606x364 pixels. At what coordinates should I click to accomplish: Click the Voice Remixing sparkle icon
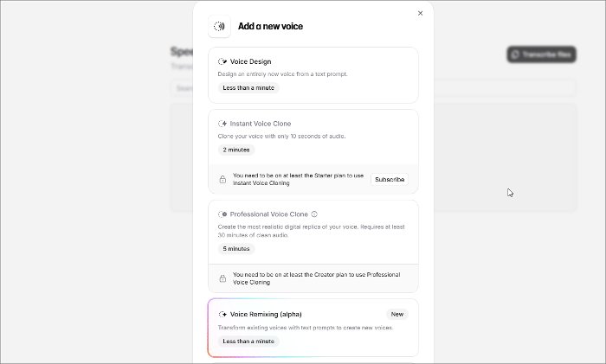click(x=222, y=314)
